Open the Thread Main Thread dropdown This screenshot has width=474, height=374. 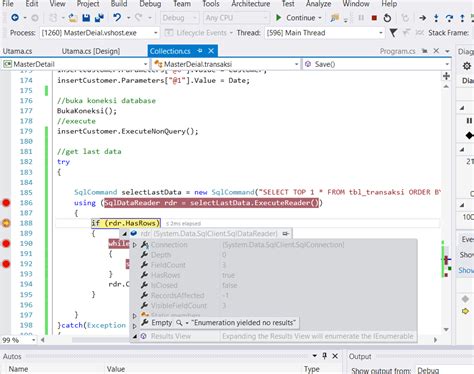381,33
